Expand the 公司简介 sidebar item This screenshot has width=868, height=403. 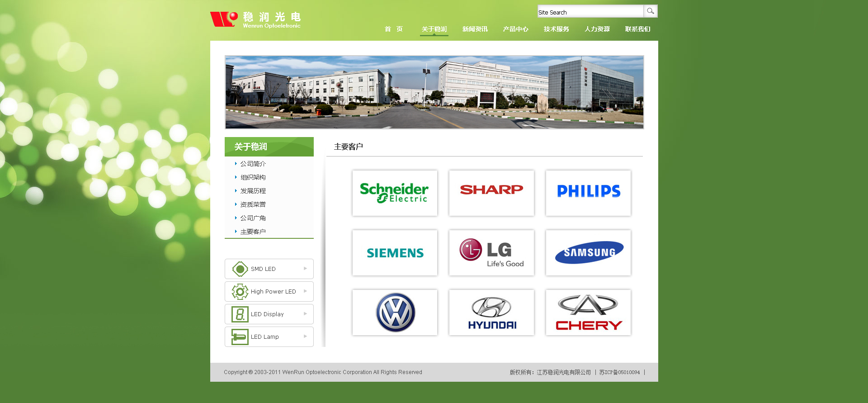click(x=253, y=164)
